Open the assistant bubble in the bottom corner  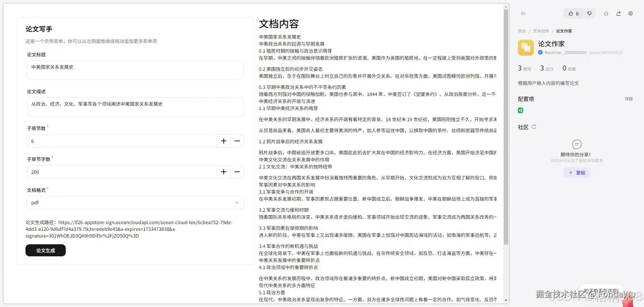[x=601, y=290]
